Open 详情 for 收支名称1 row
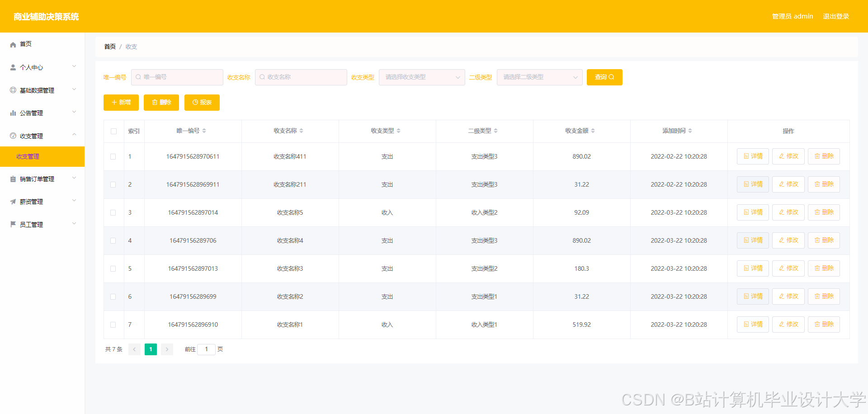 pos(753,325)
